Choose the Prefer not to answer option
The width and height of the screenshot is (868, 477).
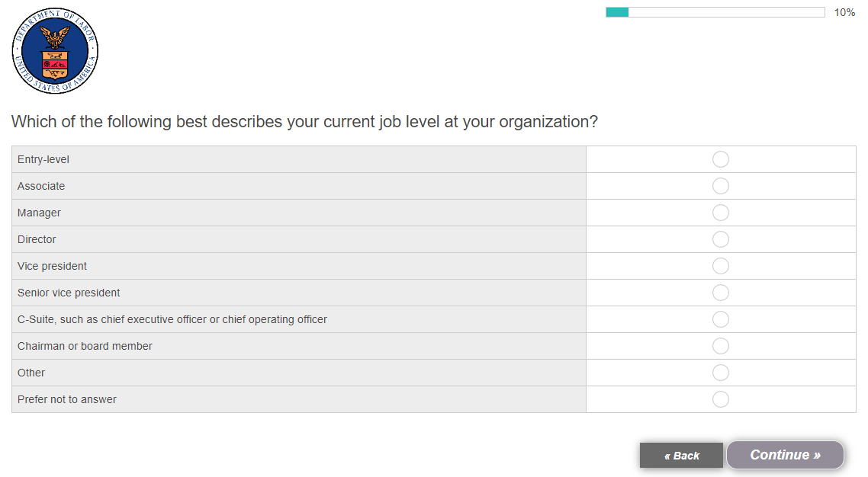(x=720, y=399)
